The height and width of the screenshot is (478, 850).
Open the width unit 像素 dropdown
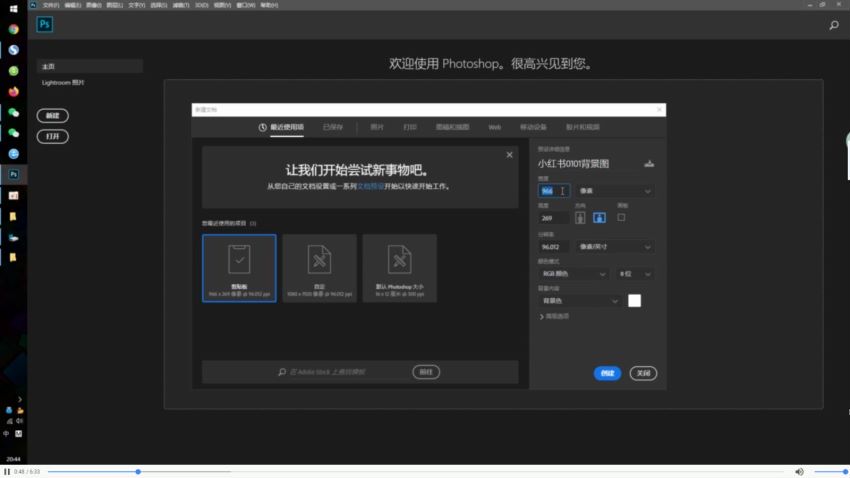[x=615, y=191]
